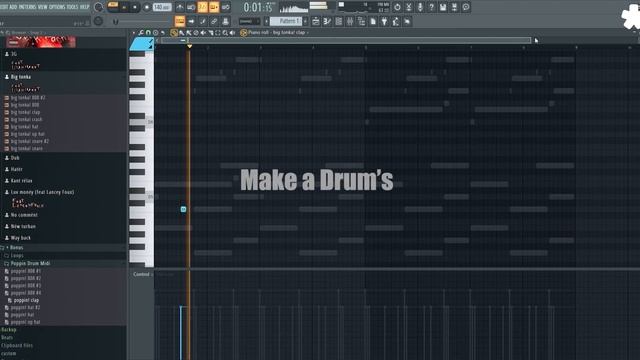The height and width of the screenshot is (360, 640).
Task: Toggle wait for input to start playing
Action: tap(191, 7)
